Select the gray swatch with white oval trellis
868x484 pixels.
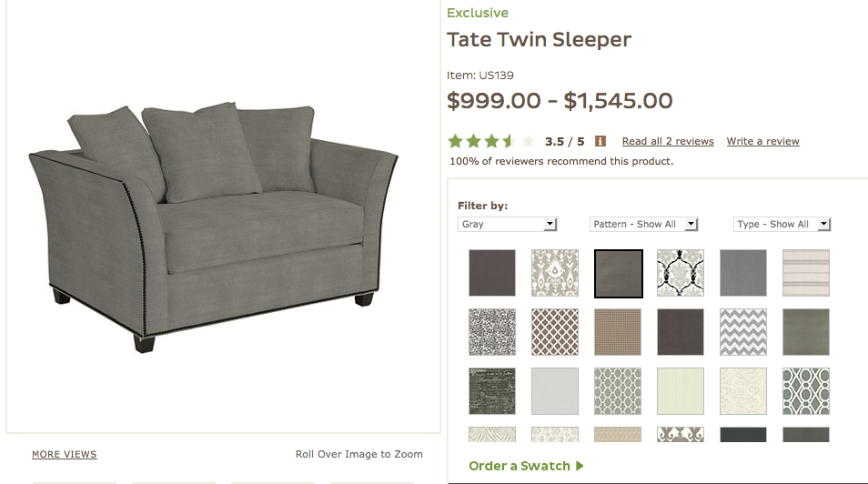pos(806,391)
